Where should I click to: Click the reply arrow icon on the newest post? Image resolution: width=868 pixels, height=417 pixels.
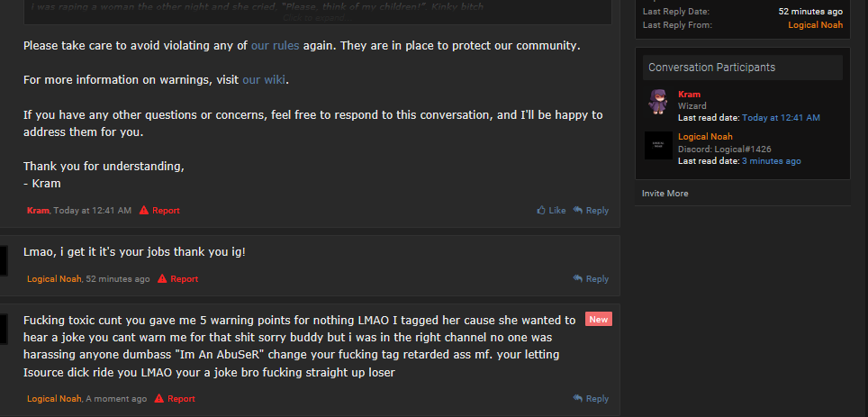[x=578, y=399]
